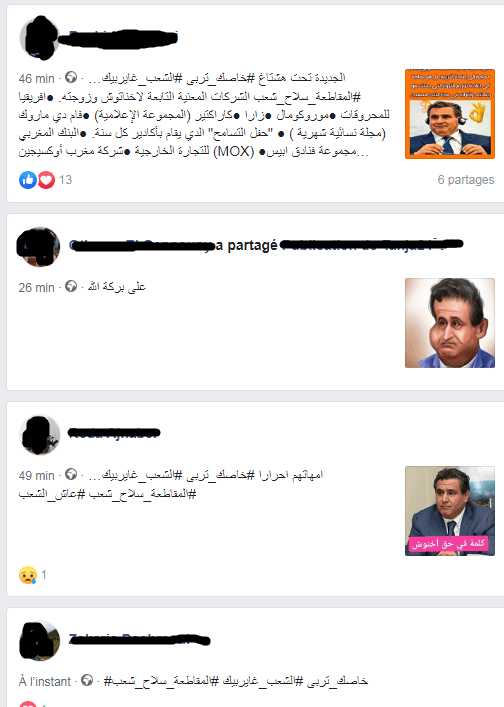Click the sad face reaction on third post
This screenshot has width=504, height=707.
[27, 575]
